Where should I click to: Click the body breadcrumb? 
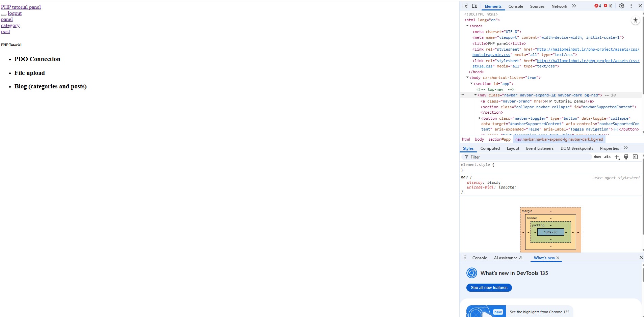[x=479, y=139]
